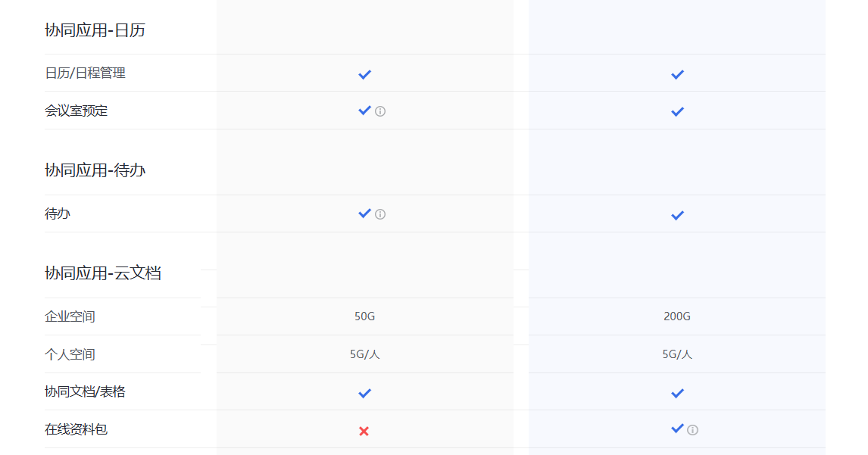Viewport: 868px width, 455px height.
Task: Click second-column checkmark in 协同文档/表格 row
Action: click(677, 393)
